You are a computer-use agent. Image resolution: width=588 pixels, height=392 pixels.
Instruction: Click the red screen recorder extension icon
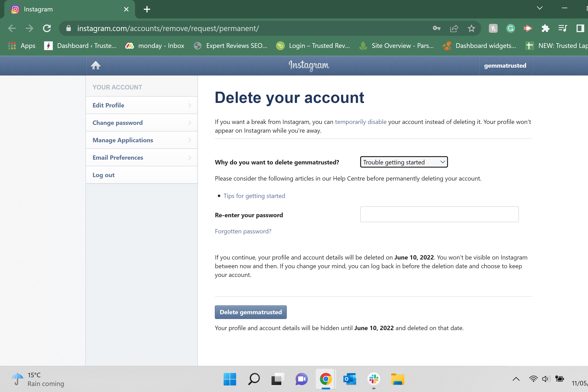[528, 28]
